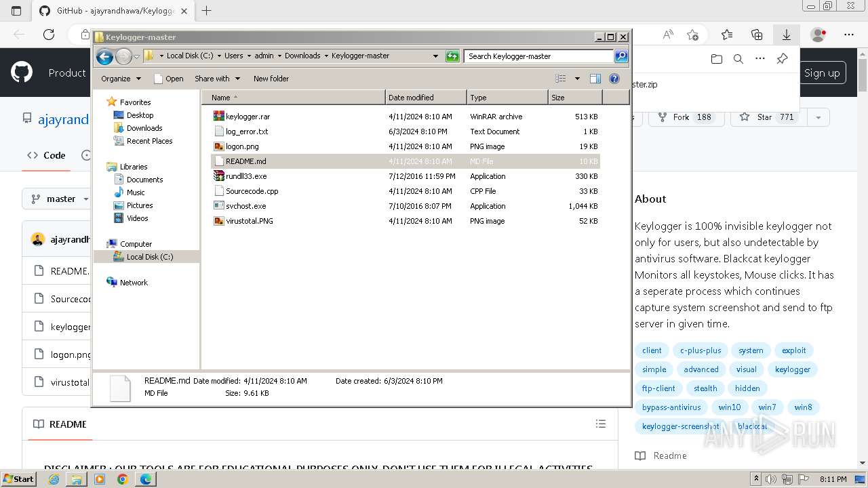Toggle the preview pane icon in Explorer

pyautogui.click(x=595, y=79)
